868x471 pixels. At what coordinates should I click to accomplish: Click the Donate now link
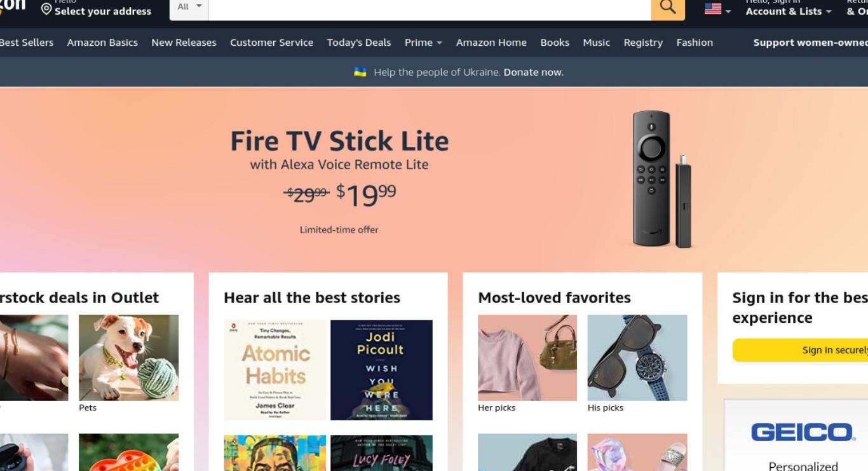pos(533,72)
